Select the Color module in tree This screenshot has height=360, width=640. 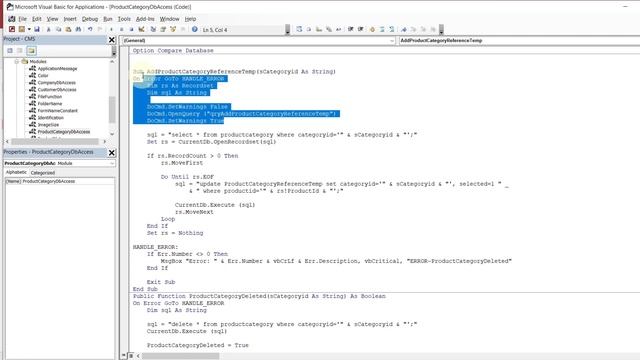43,76
